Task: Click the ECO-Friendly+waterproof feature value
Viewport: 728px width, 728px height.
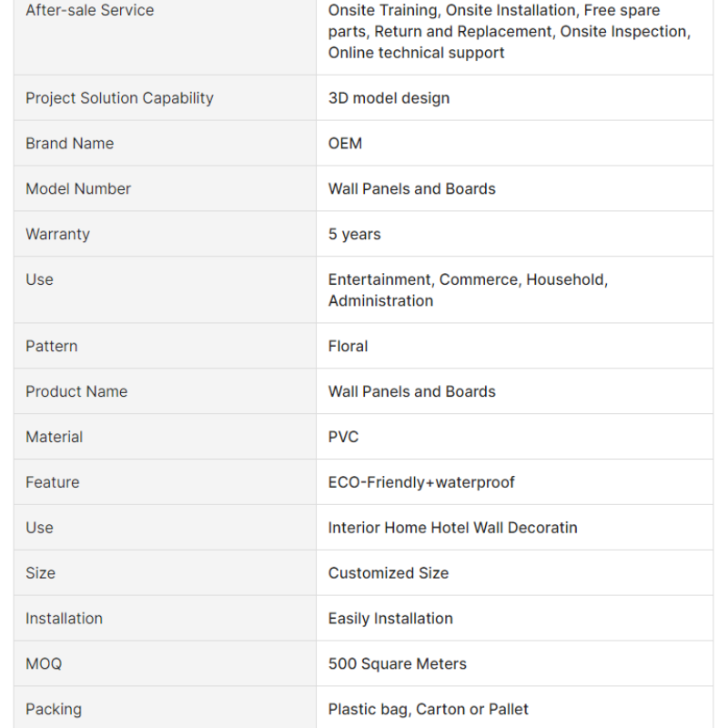Action: 421,482
